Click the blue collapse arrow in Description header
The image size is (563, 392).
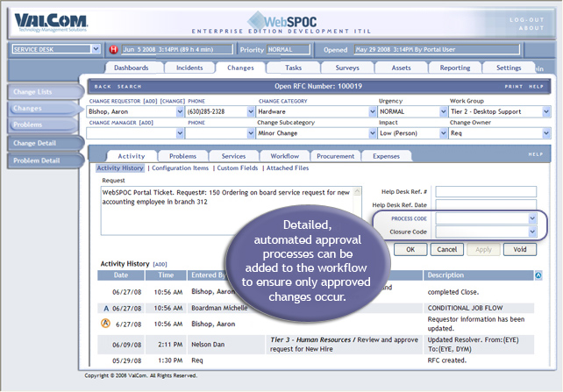coord(538,275)
